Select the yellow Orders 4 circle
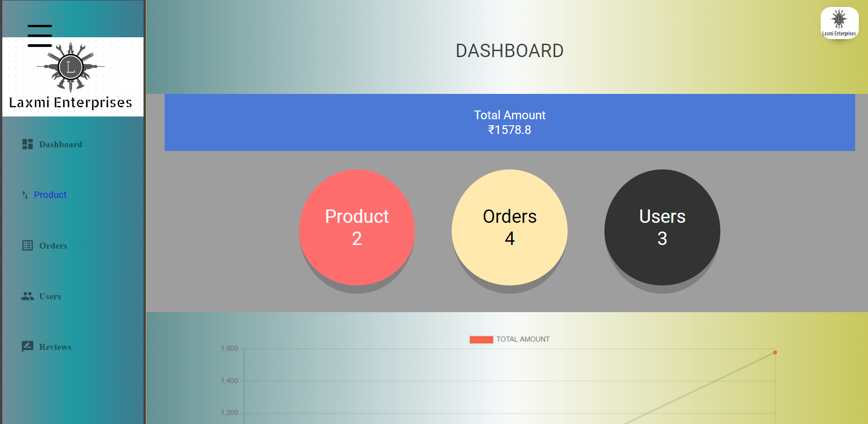 (x=510, y=227)
